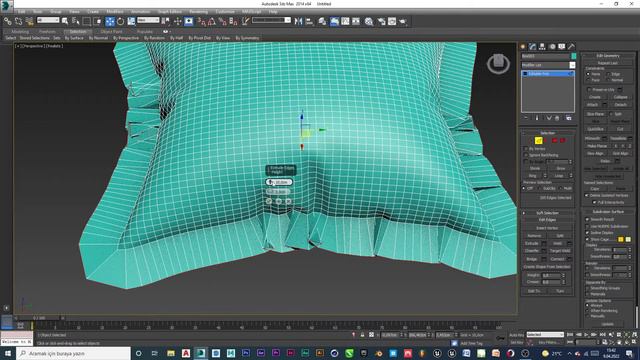Toggle the Isoline Display checkbox
The height and width of the screenshot is (360, 640).
pyautogui.click(x=587, y=233)
